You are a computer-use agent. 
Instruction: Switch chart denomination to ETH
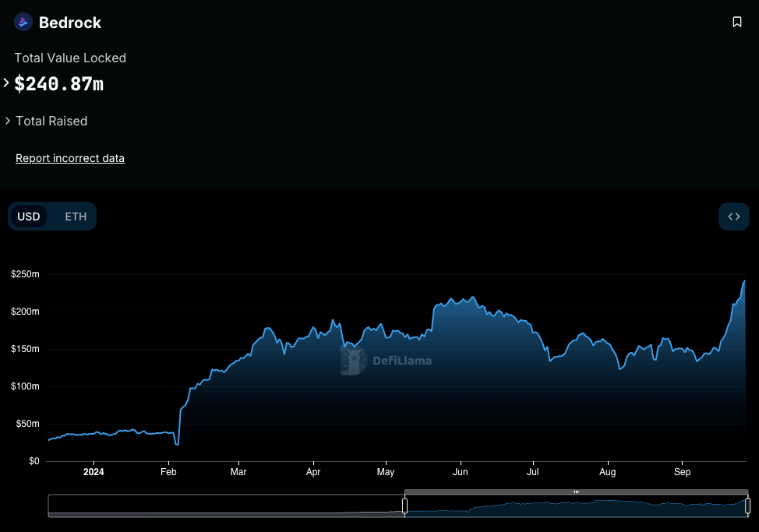click(76, 217)
